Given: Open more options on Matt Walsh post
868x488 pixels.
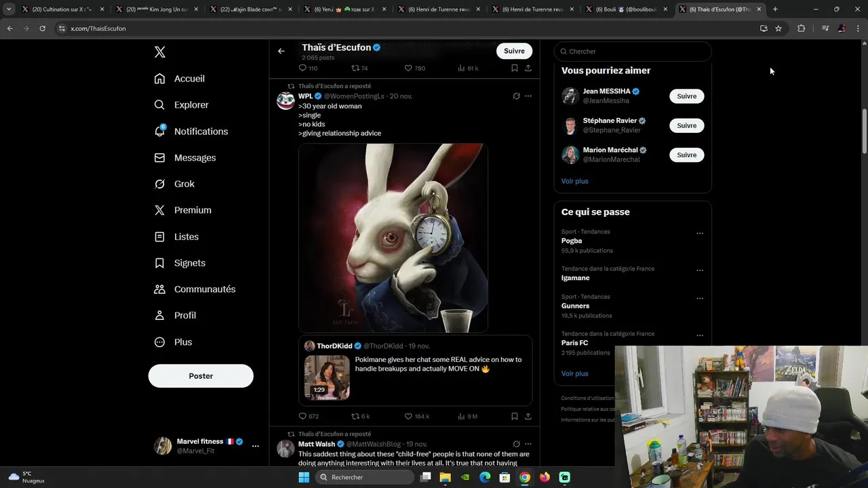Looking at the screenshot, I should coord(528,444).
